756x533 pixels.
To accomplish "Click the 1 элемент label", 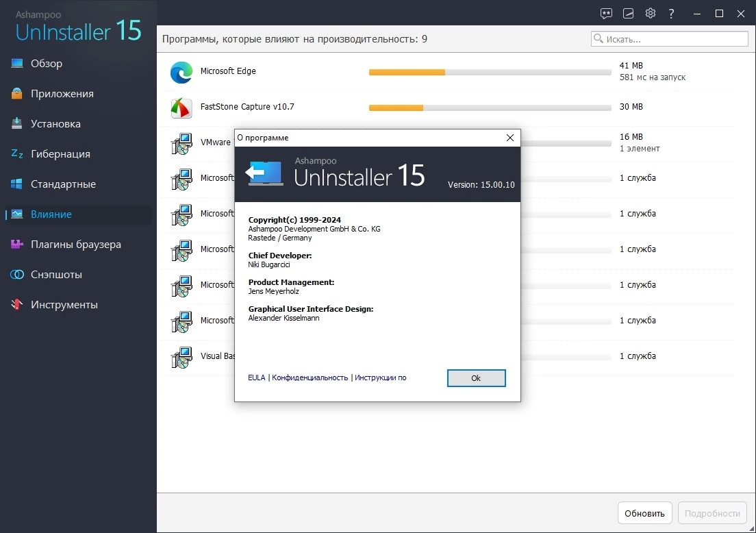I will (640, 149).
